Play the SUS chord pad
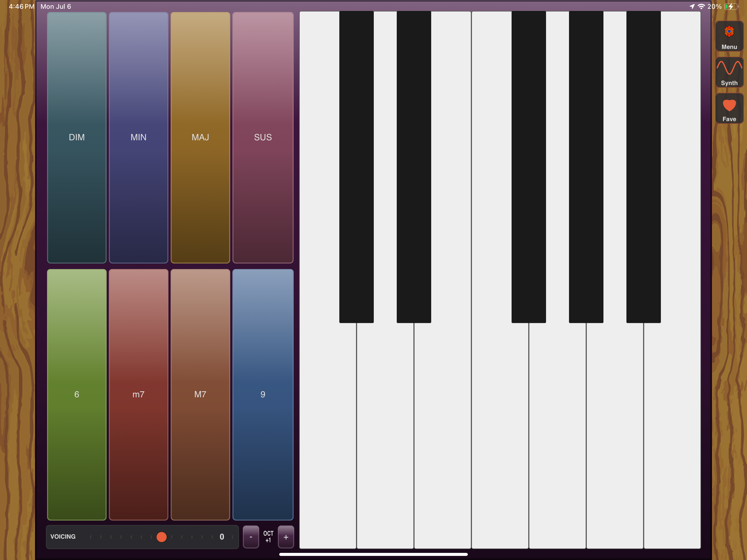The width and height of the screenshot is (747, 560). pyautogui.click(x=263, y=138)
